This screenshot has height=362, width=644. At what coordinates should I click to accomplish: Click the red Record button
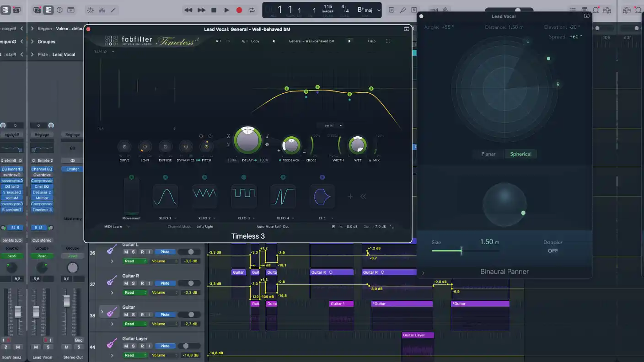239,10
